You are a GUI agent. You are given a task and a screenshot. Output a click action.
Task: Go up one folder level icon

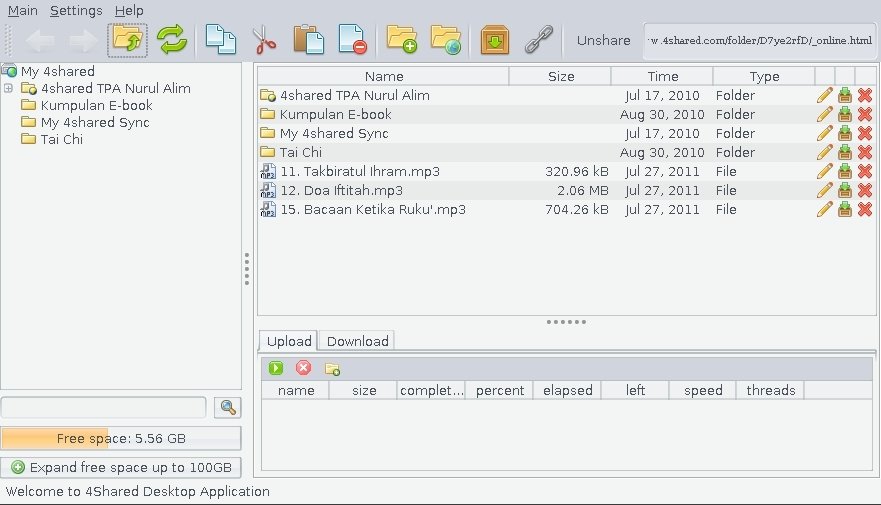(x=128, y=40)
